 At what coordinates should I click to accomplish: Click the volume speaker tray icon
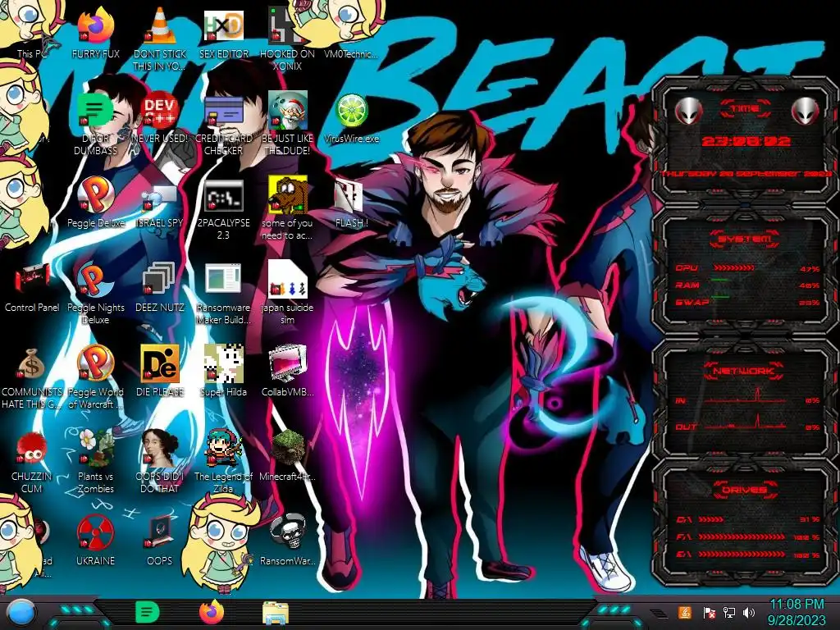749,612
